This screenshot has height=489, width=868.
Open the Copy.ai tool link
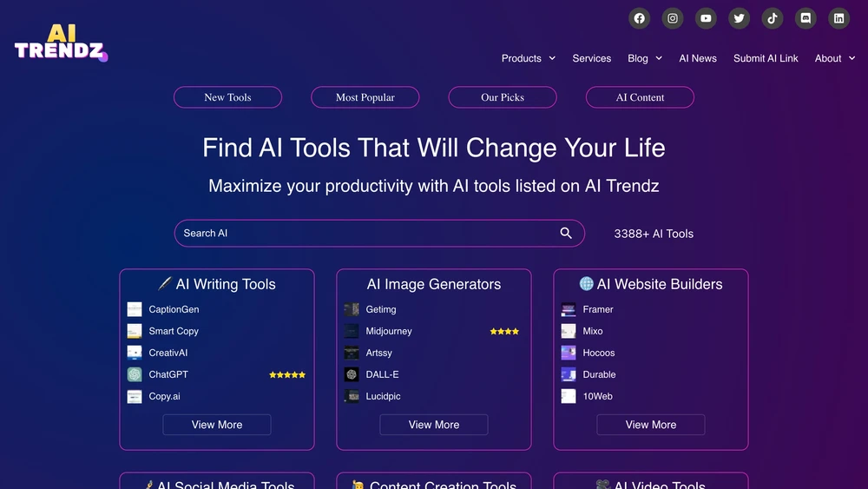pyautogui.click(x=164, y=396)
